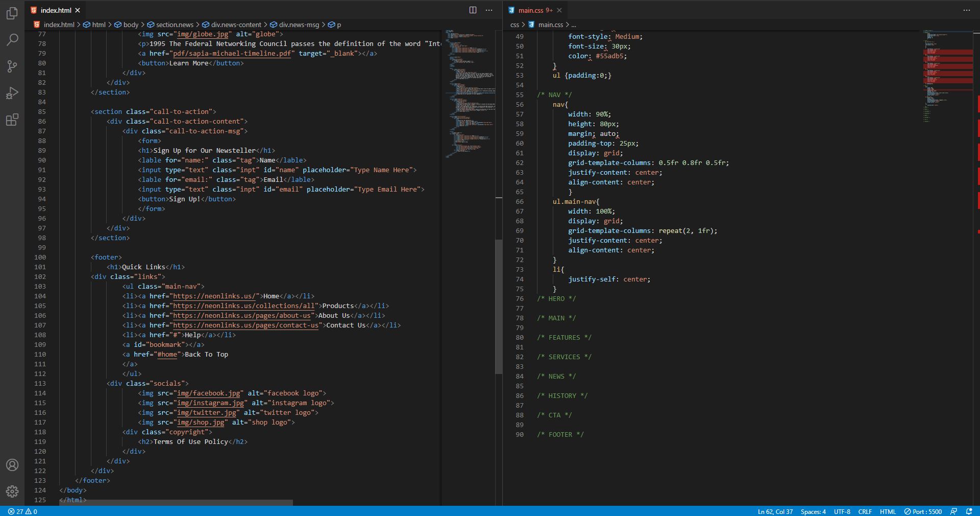Open the Manage settings gear

click(12, 491)
